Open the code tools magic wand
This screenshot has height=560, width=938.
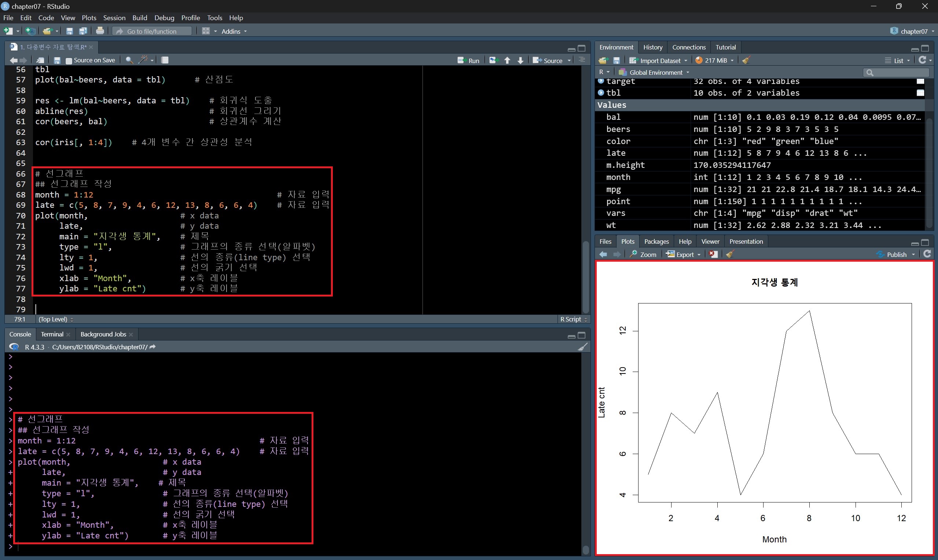click(x=143, y=60)
